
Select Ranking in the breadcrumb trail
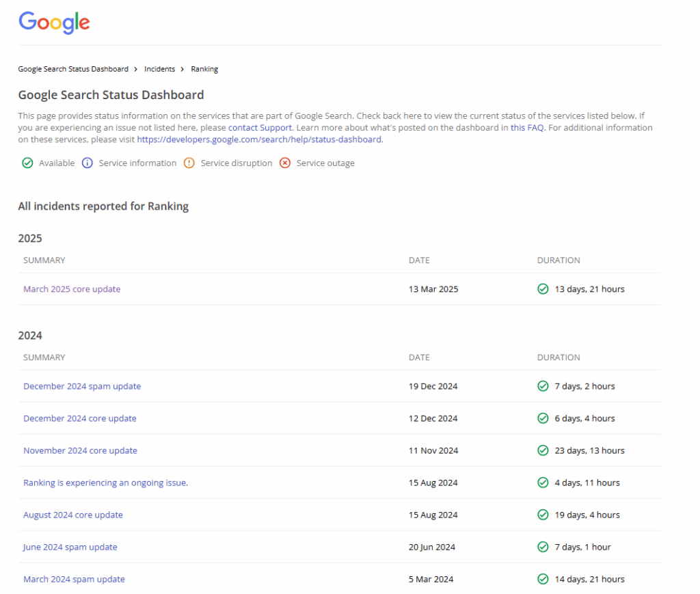204,69
